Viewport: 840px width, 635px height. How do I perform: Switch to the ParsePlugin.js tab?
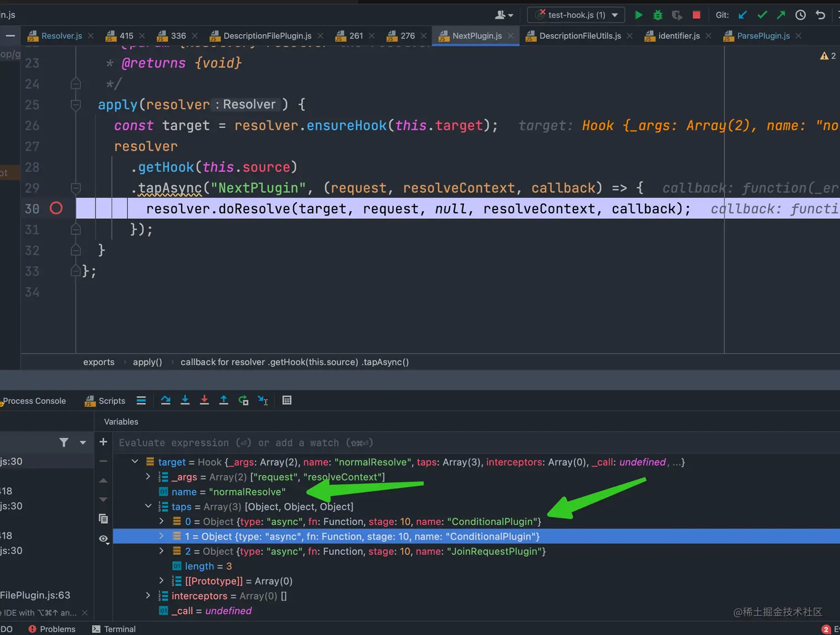pyautogui.click(x=763, y=36)
